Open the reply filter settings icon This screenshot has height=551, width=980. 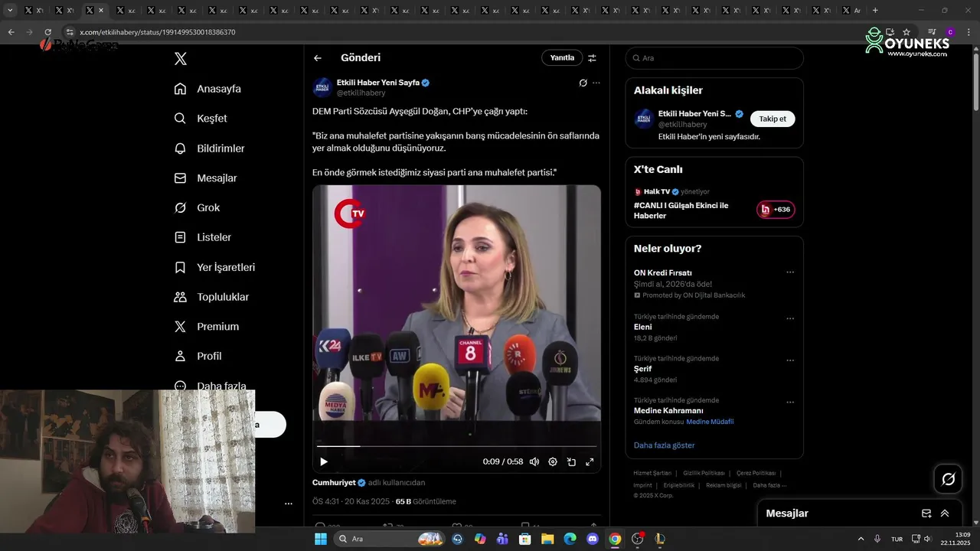[592, 58]
